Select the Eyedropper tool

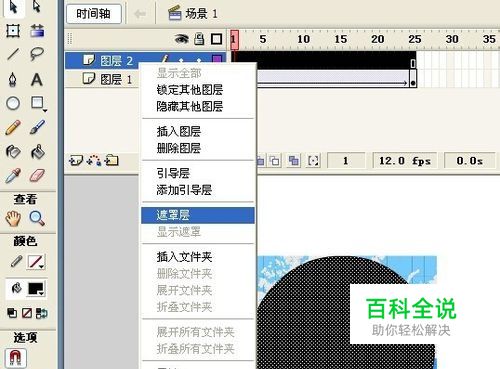[13, 176]
